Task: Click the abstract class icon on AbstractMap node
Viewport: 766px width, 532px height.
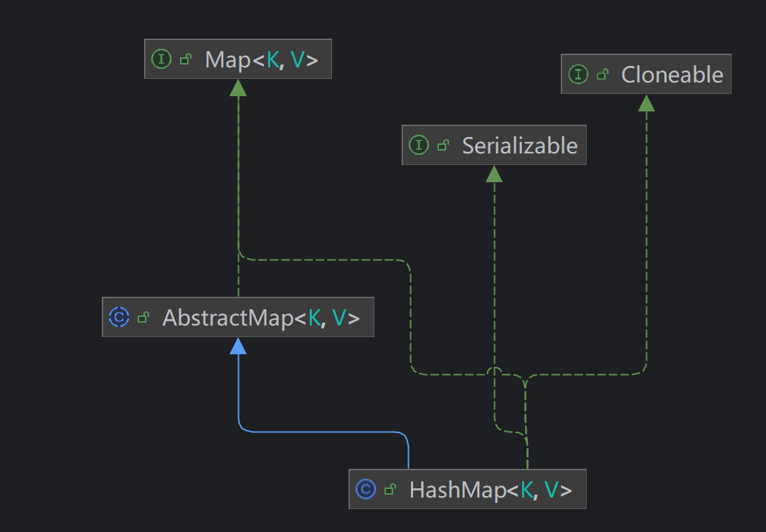Action: tap(119, 317)
